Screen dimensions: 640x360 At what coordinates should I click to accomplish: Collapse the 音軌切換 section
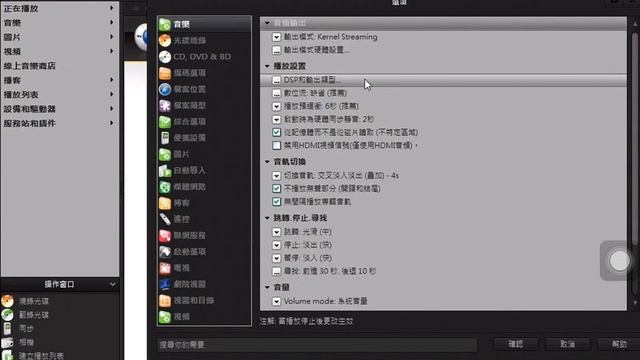pyautogui.click(x=267, y=162)
